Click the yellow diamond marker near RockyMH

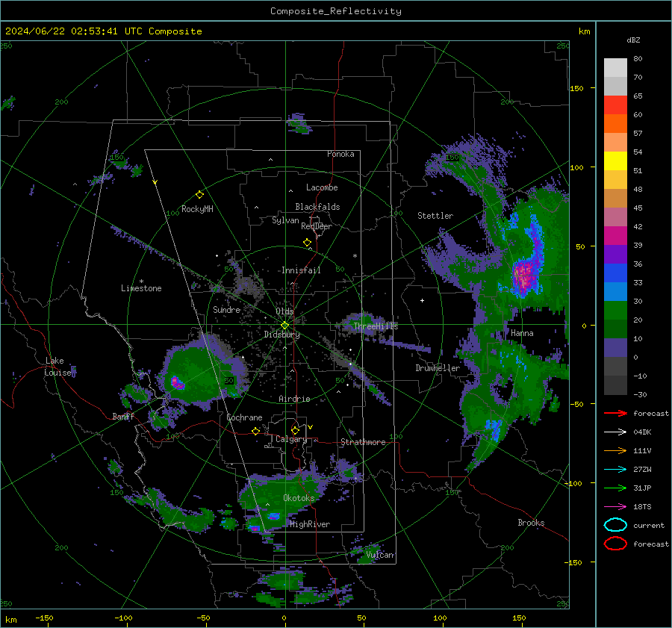pyautogui.click(x=199, y=195)
